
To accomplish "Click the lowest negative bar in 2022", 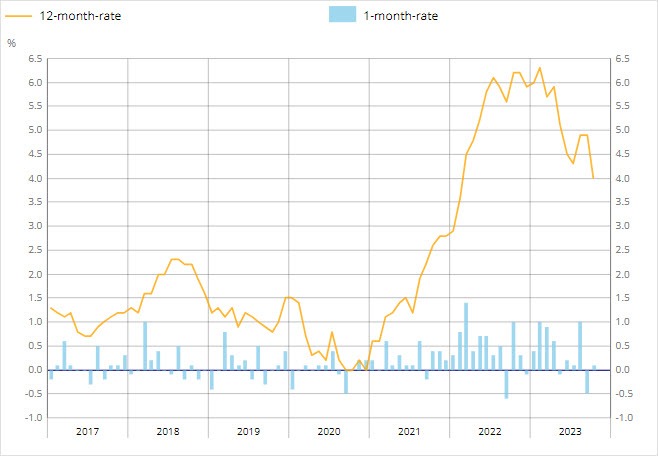I will point(507,384).
